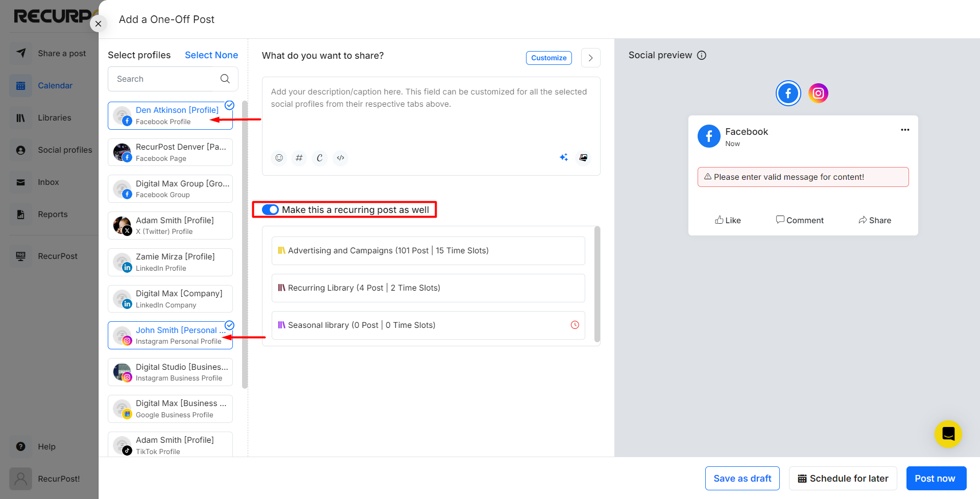This screenshot has width=980, height=499.
Task: Open the three-dots menu on preview card
Action: click(905, 130)
